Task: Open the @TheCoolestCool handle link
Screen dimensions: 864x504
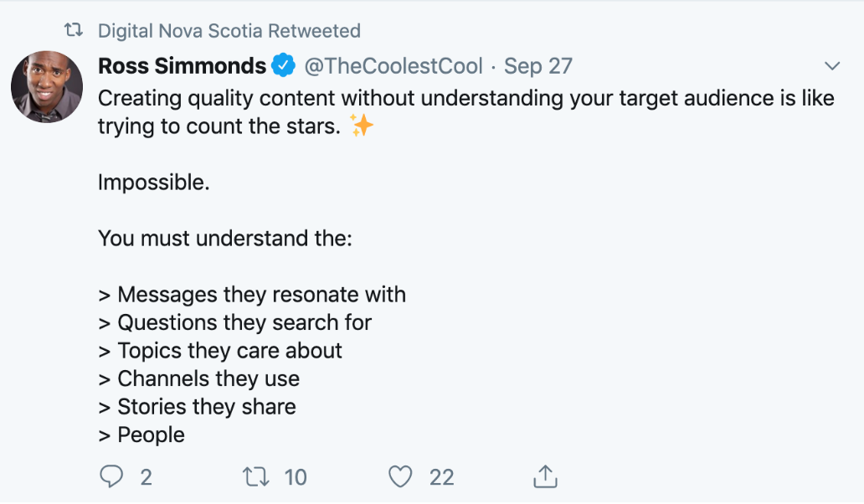Action: coord(393,65)
